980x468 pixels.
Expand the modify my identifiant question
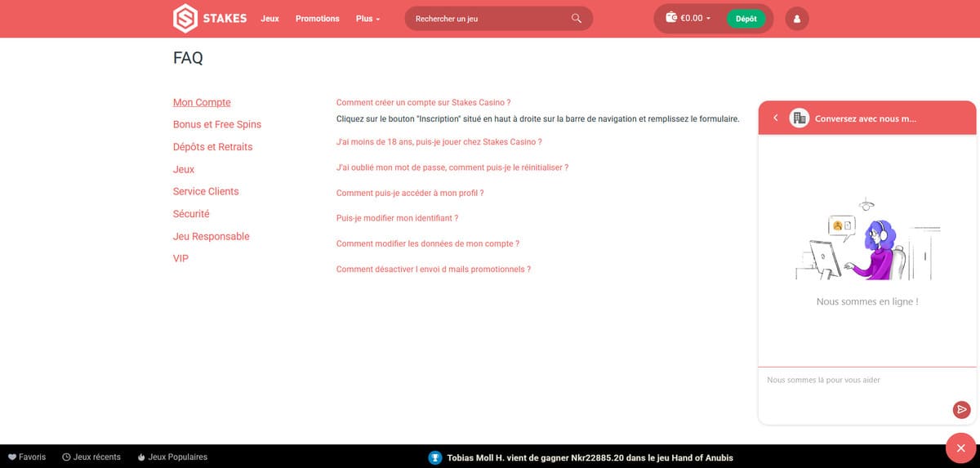397,219
